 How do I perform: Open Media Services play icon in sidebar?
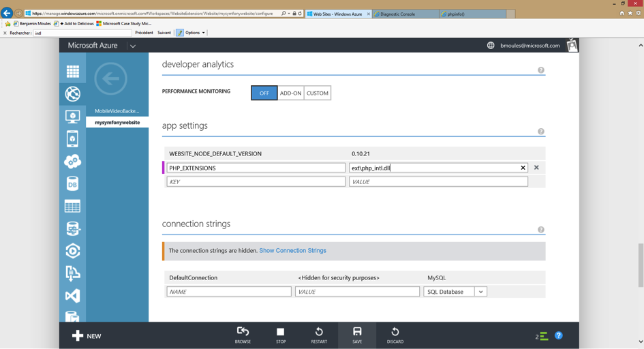point(73,251)
